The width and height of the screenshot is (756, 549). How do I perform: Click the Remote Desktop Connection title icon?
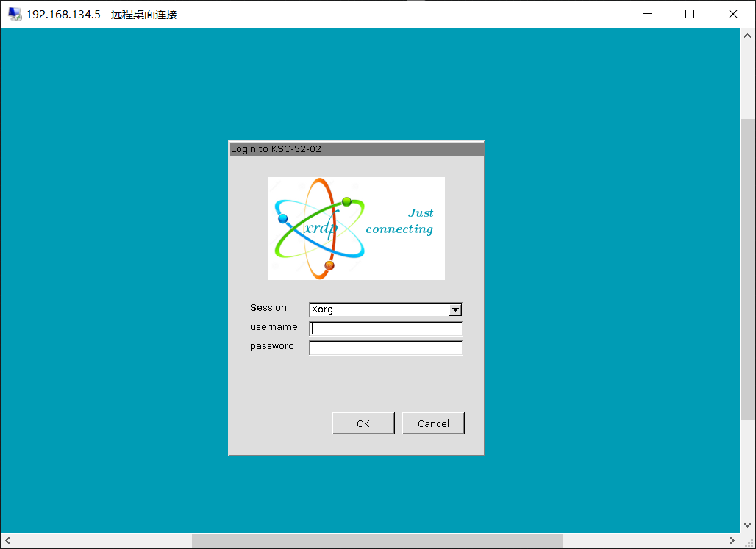click(x=15, y=15)
